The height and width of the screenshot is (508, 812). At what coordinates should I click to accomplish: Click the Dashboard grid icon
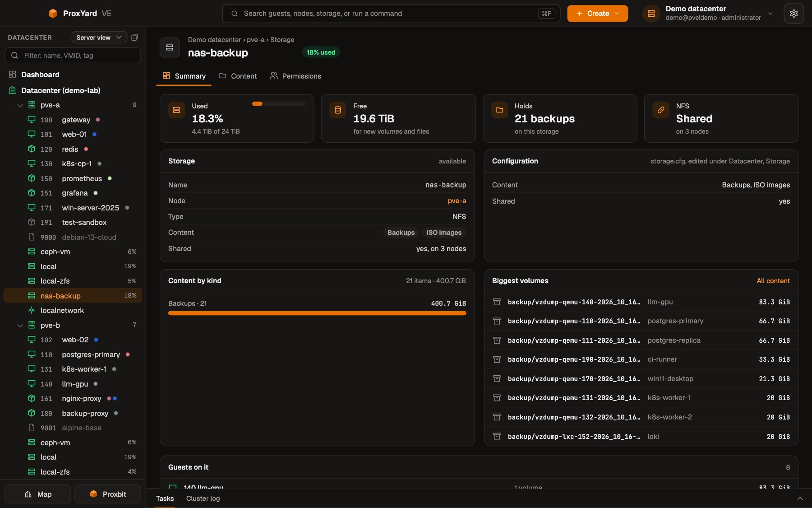pyautogui.click(x=13, y=75)
